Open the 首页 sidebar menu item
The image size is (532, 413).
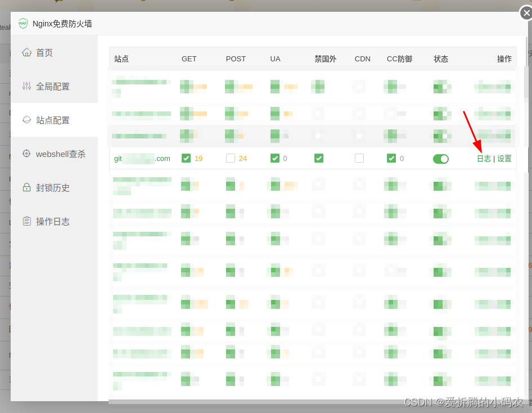[x=44, y=52]
